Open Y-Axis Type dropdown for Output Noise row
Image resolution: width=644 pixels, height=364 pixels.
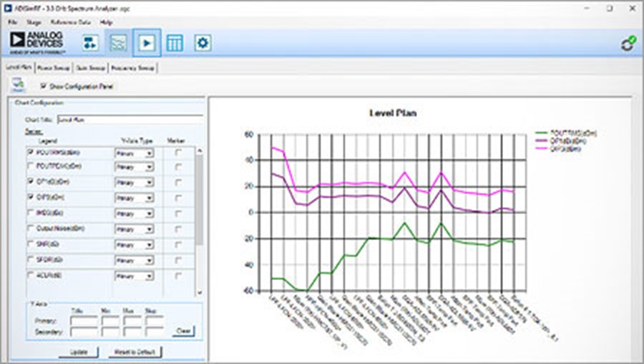pos(135,229)
